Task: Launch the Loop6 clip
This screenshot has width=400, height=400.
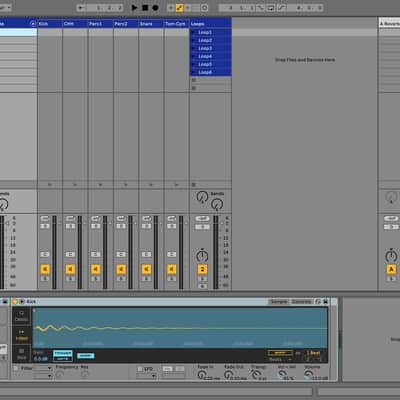Action: 194,72
